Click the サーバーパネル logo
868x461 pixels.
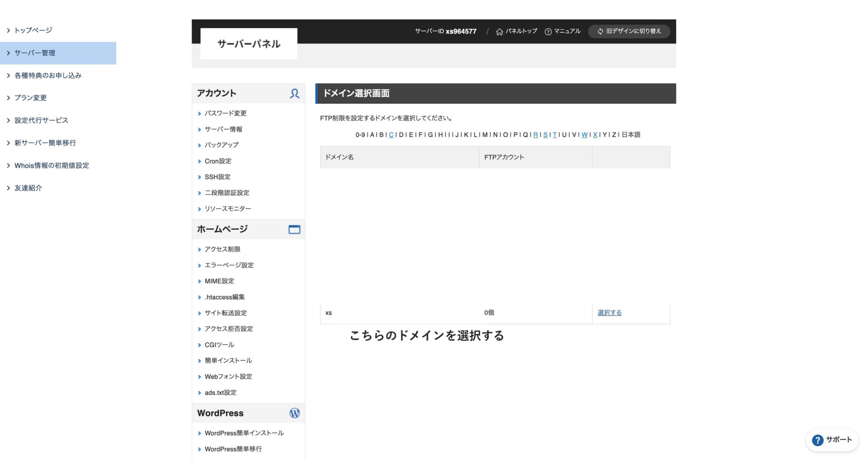[249, 44]
